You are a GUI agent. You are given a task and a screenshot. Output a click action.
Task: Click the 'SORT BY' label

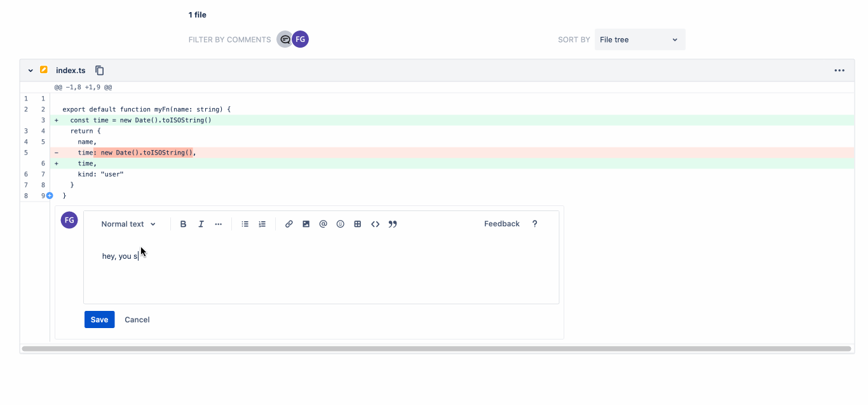(574, 39)
